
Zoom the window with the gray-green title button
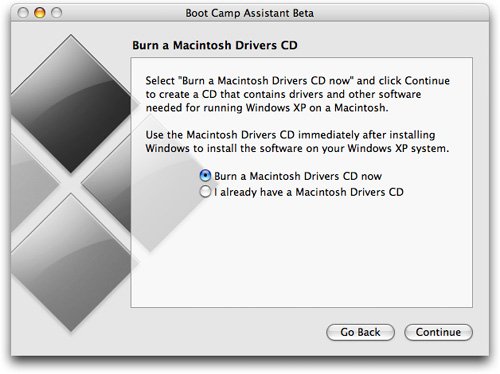pyautogui.click(x=56, y=13)
